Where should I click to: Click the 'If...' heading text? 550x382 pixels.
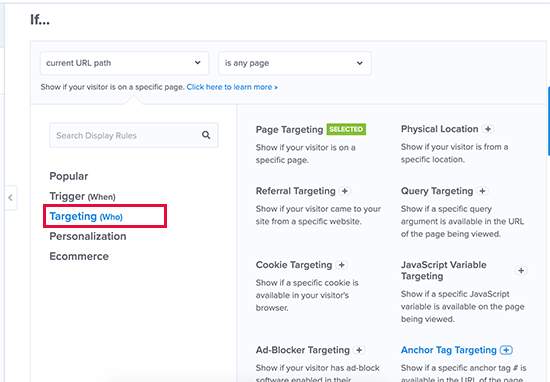point(40,20)
